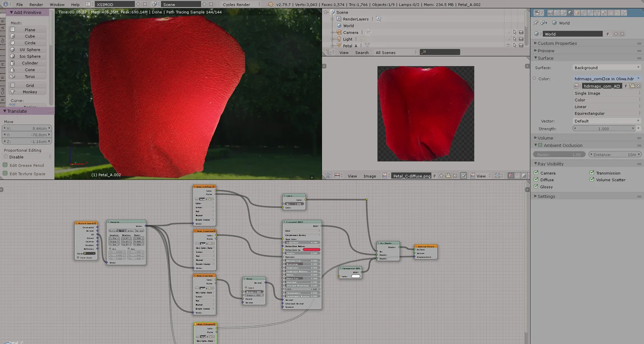Open the Object properties cube icon
The image size is (644, 344).
coord(577,13)
